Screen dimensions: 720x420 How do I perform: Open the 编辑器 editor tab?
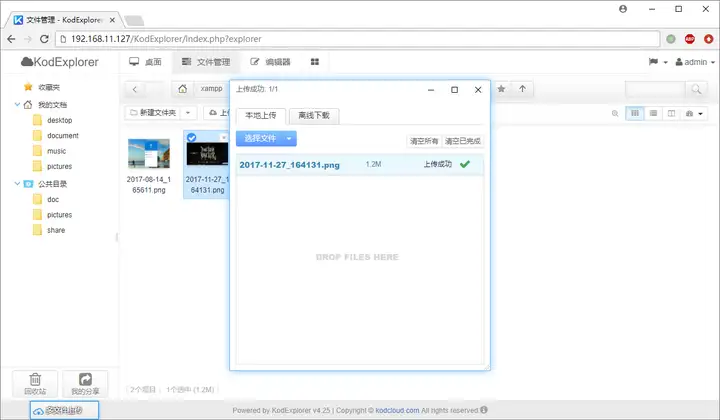270,62
